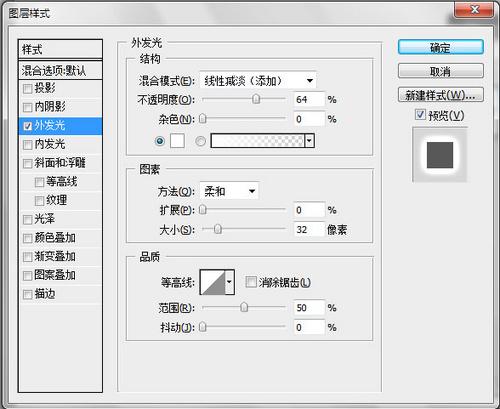Image resolution: width=500 pixels, height=409 pixels.
Task: Enable the 投影 drop shadow checkbox
Action: coord(28,89)
